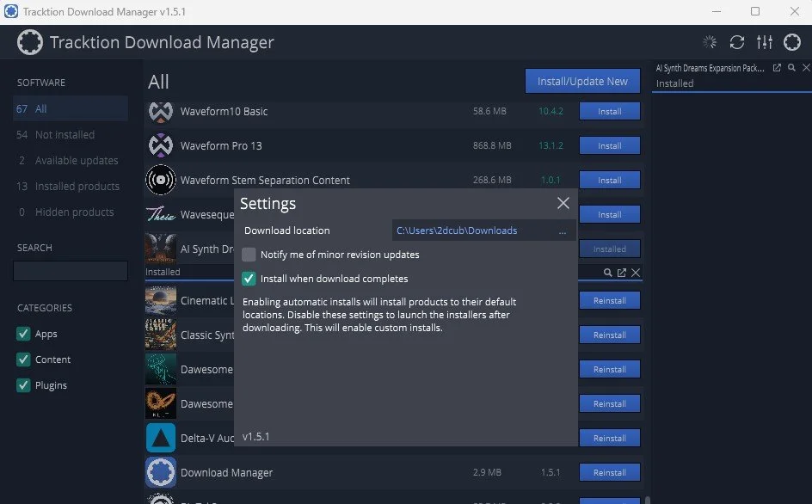Select the Not installed filter
This screenshot has width=812, height=504.
point(71,135)
